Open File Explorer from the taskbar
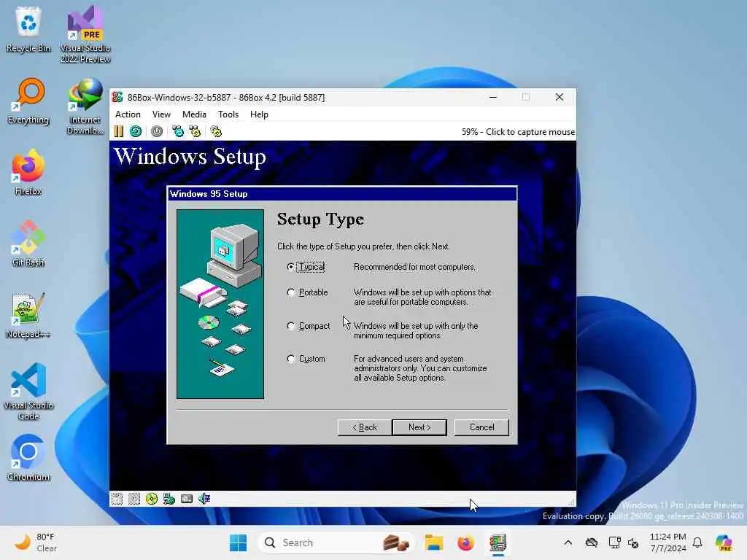The image size is (747, 560). pyautogui.click(x=433, y=542)
